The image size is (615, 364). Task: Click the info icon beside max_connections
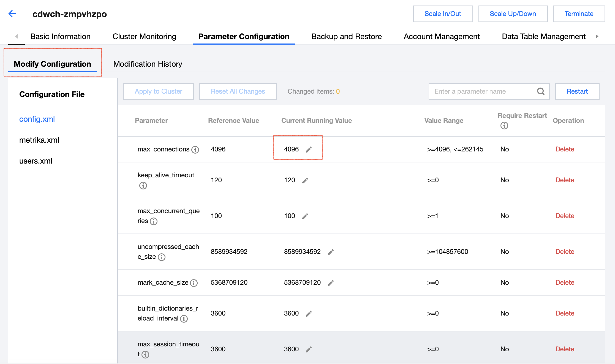pyautogui.click(x=195, y=150)
